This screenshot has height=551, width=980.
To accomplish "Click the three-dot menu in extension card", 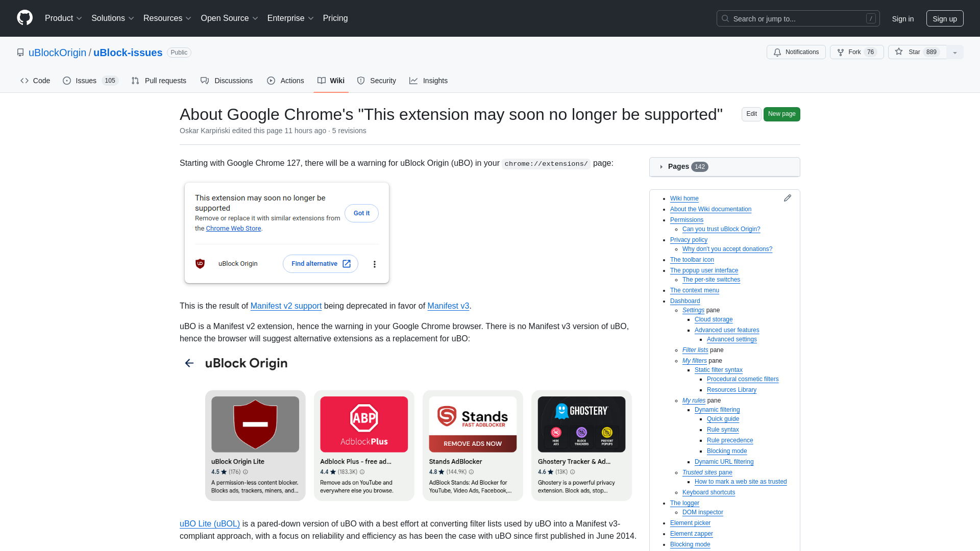I will (x=375, y=264).
